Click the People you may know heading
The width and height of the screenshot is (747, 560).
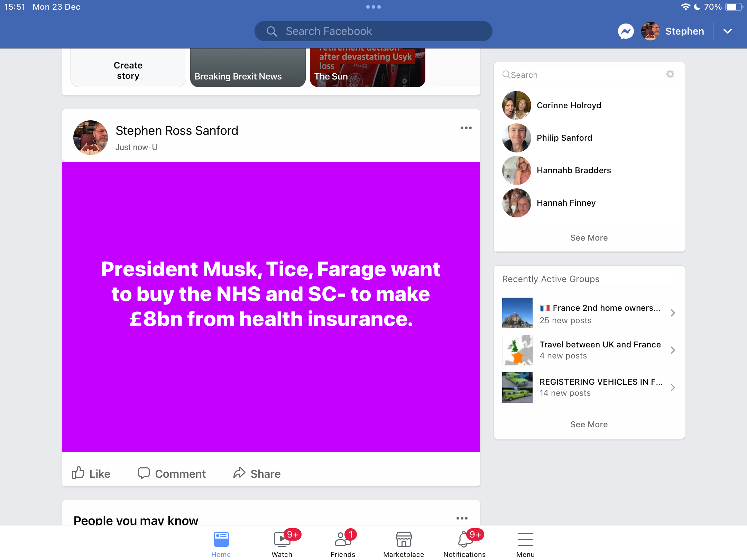(136, 520)
